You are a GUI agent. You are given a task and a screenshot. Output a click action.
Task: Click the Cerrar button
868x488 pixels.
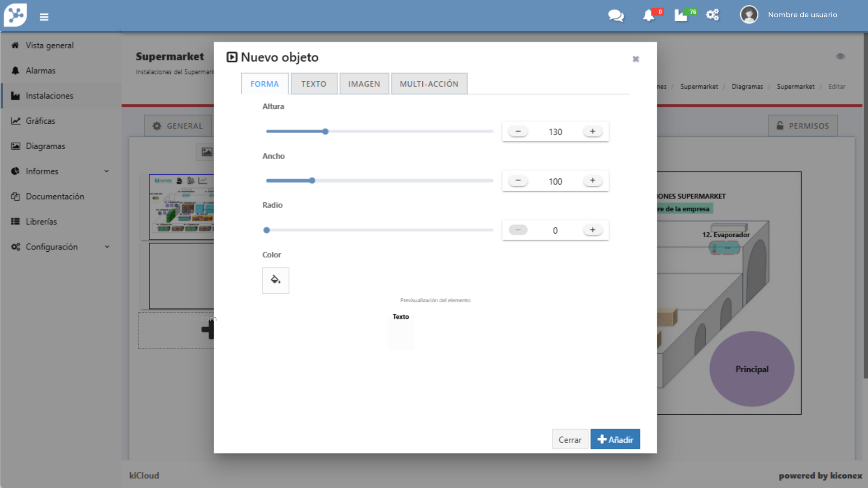[570, 439]
